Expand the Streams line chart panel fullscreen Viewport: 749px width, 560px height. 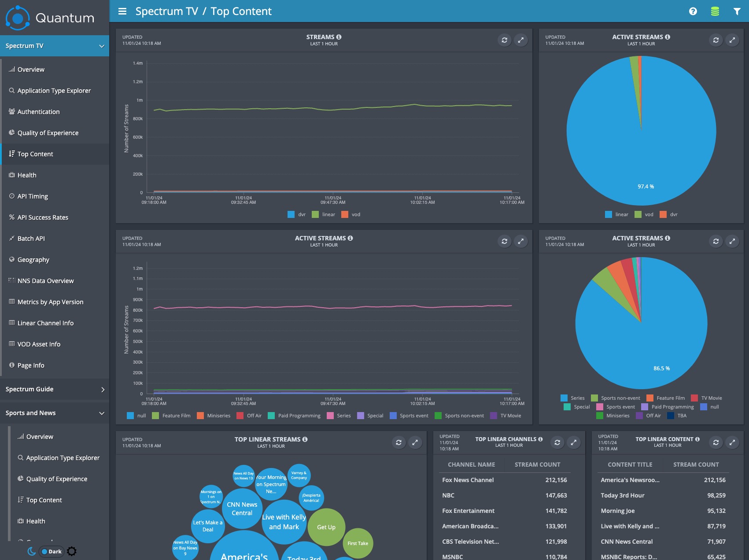click(521, 40)
